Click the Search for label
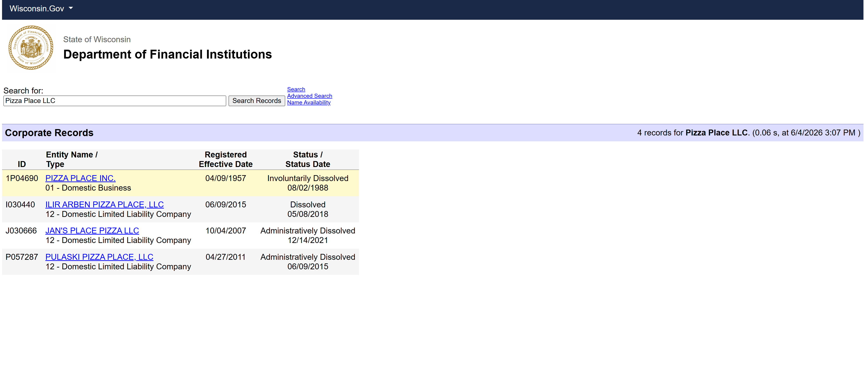Screen dimensions: 868x373 click(23, 91)
